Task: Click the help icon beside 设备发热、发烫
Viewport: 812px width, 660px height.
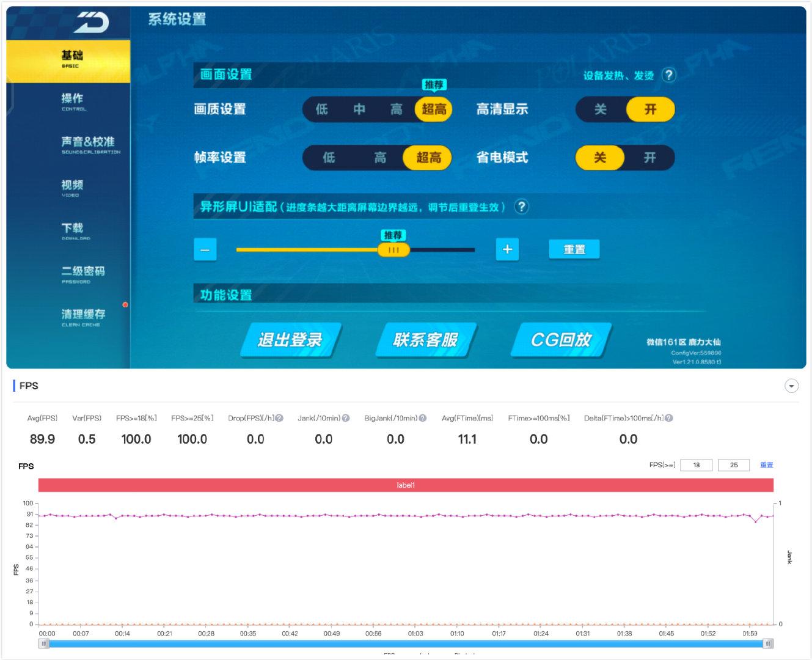Action: click(x=669, y=75)
